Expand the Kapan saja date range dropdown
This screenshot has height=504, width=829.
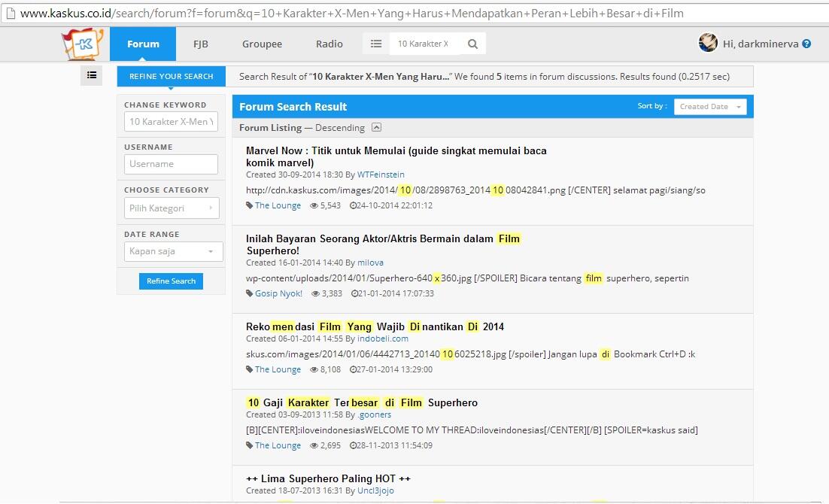[174, 251]
